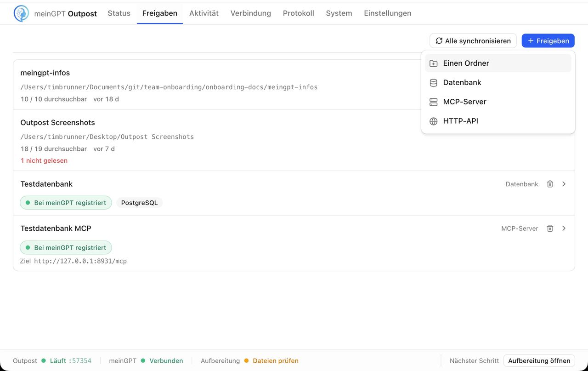The image size is (588, 371).
Task: Expand Testdatenbank MCP details with its chevron
Action: tap(564, 228)
